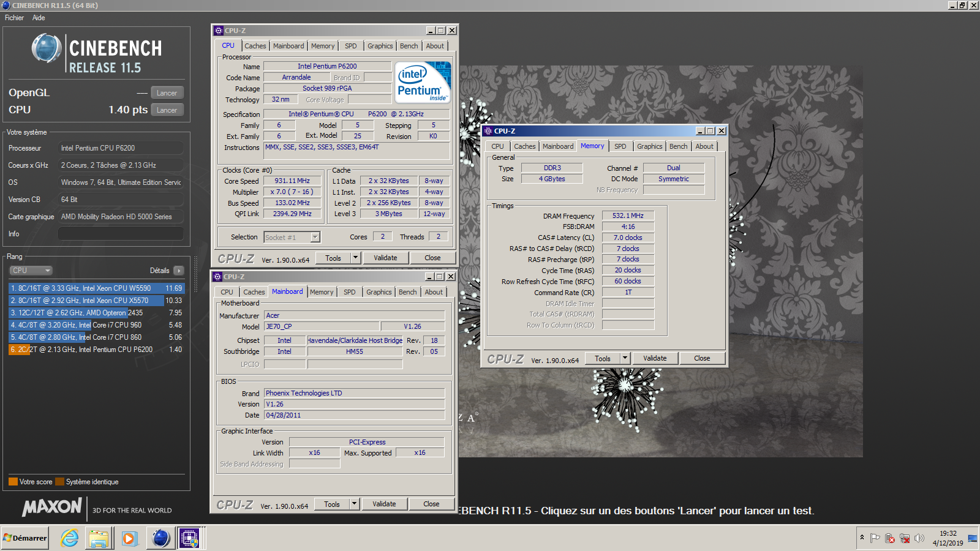Click the Cinebench sphere logo
This screenshot has width=980, height=551.
47,48
